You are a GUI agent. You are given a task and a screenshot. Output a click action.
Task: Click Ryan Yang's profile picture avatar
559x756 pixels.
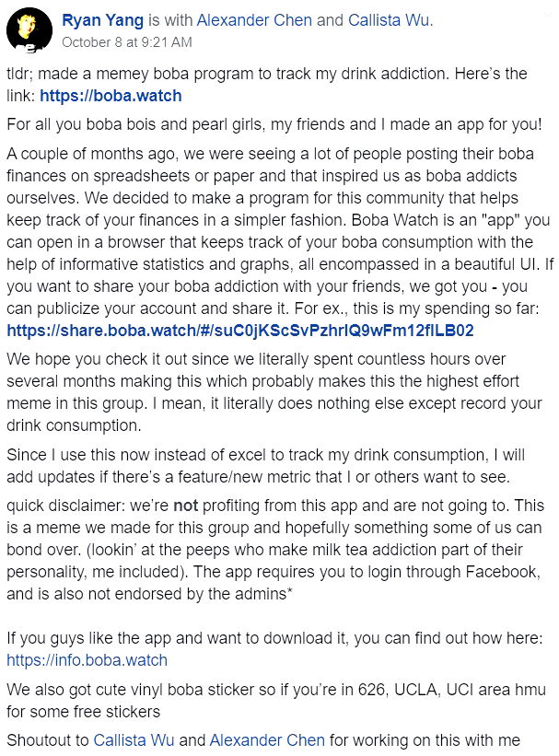[29, 30]
